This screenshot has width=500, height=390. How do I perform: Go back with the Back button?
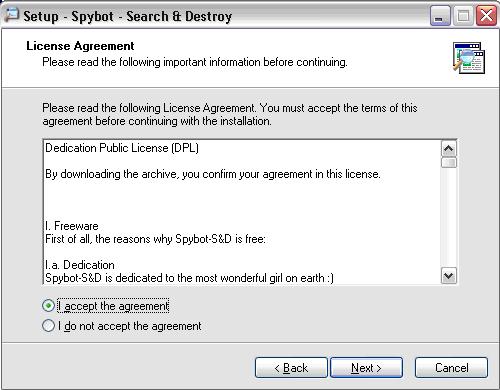coord(291,368)
